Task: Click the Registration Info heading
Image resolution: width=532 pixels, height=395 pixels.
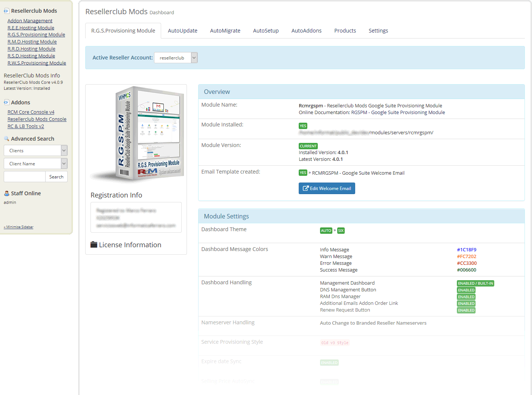Action: click(116, 195)
